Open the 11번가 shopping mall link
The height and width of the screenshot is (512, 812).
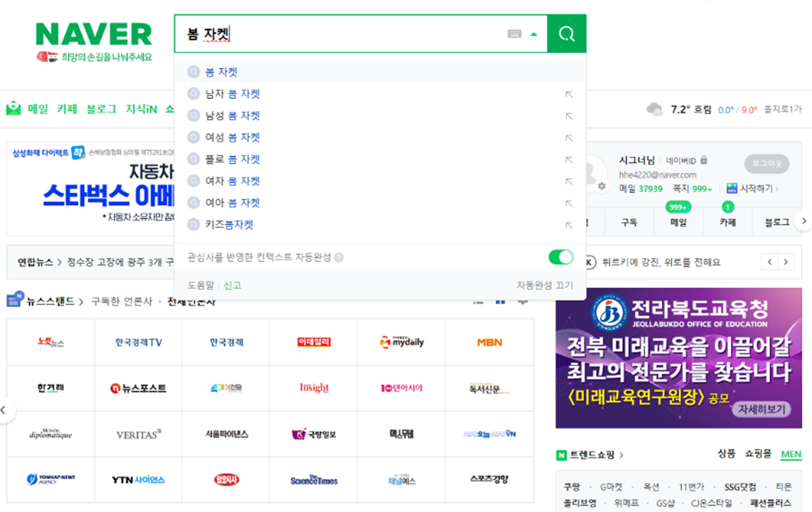691,487
